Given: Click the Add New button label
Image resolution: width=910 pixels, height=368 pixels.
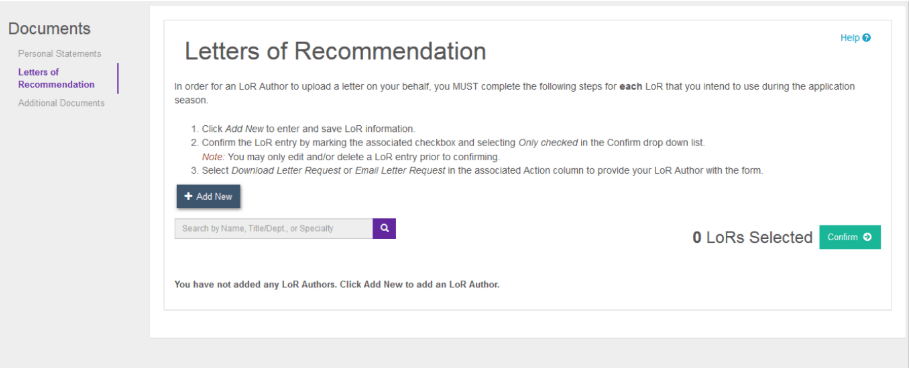Looking at the screenshot, I should 214,196.
